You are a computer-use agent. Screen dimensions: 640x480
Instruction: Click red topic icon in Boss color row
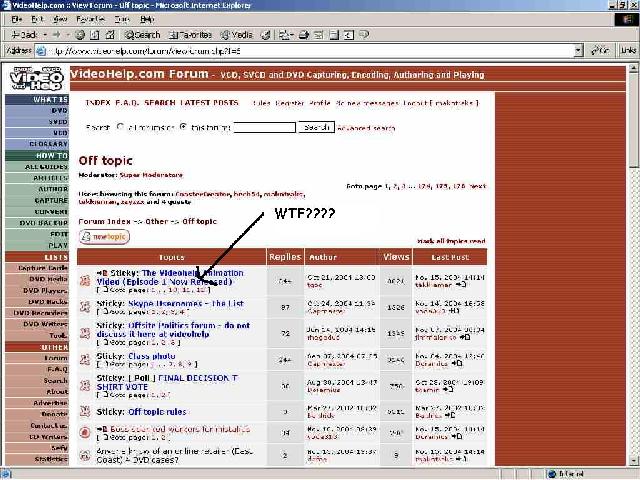(85, 432)
